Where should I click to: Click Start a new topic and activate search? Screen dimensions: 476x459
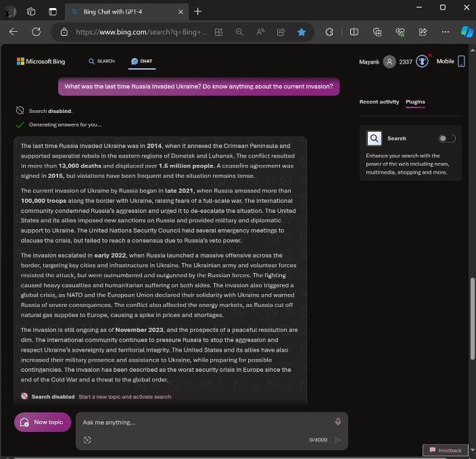point(125,397)
